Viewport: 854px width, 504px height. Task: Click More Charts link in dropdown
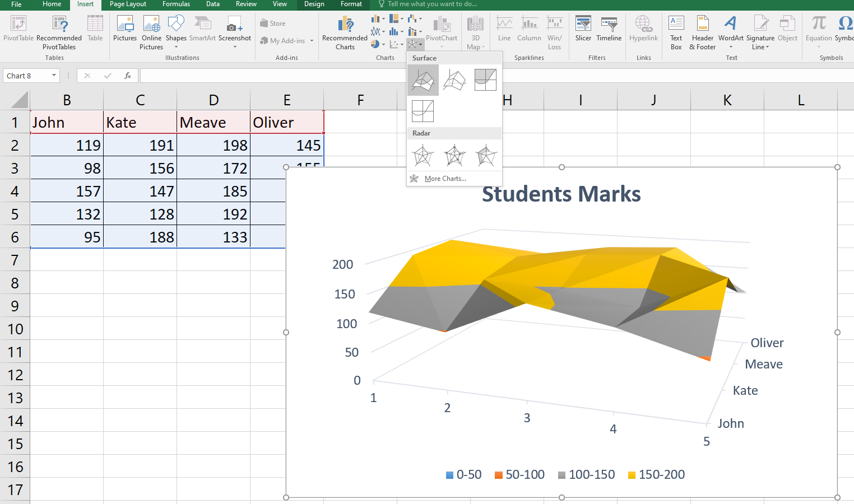(x=445, y=179)
